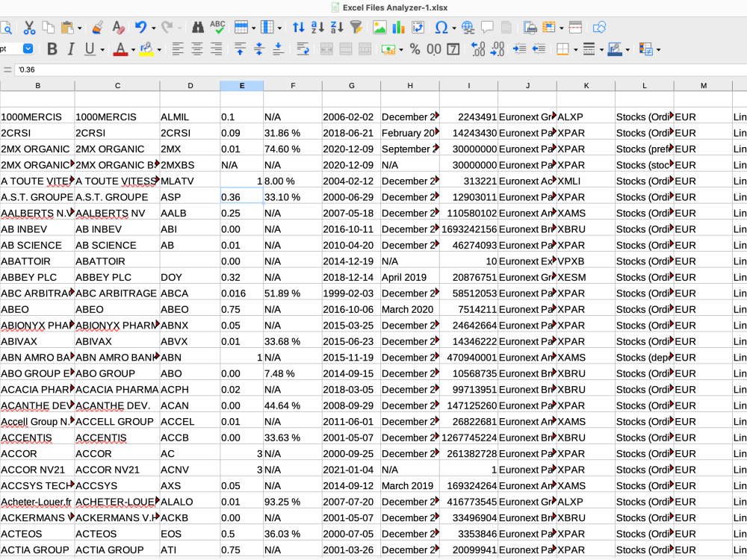747x560 pixels.
Task: Format cell as date
Action: (453, 49)
